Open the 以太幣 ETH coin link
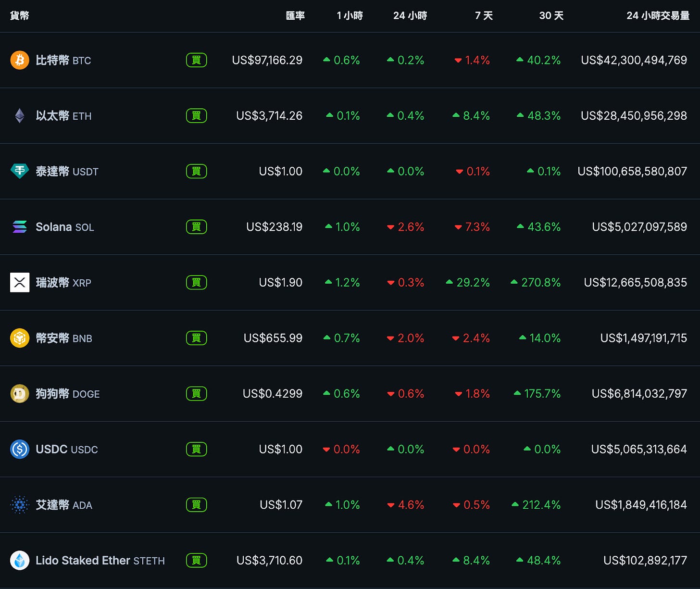700x589 pixels. point(63,116)
